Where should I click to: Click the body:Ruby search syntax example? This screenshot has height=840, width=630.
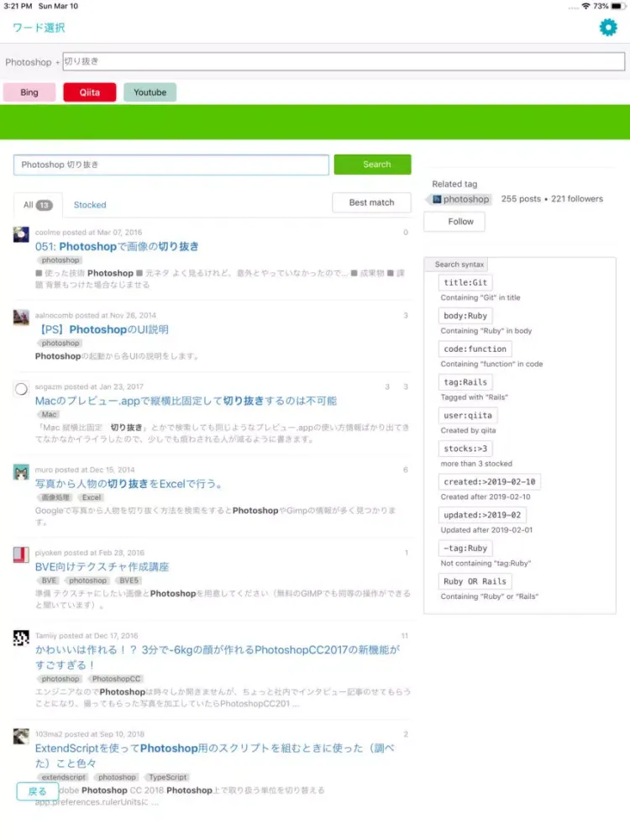click(x=465, y=316)
